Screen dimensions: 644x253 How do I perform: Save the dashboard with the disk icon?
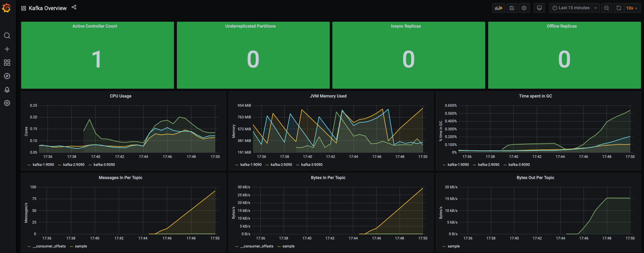click(512, 8)
